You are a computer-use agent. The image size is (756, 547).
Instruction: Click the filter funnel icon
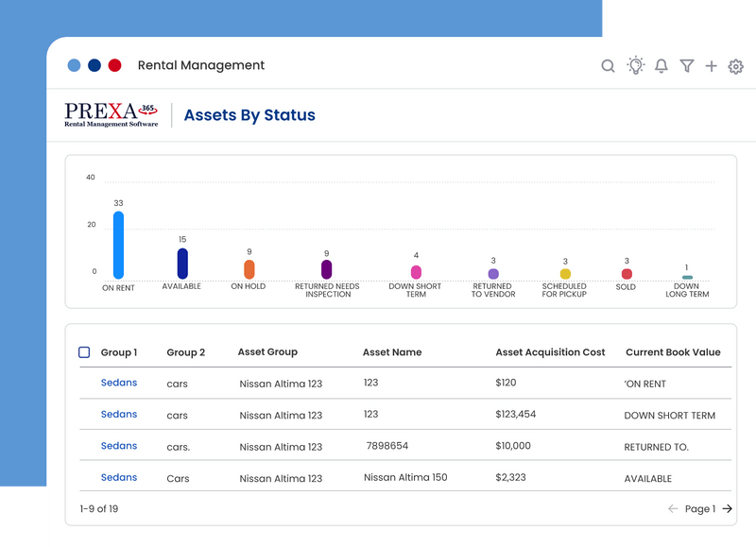pyautogui.click(x=687, y=66)
